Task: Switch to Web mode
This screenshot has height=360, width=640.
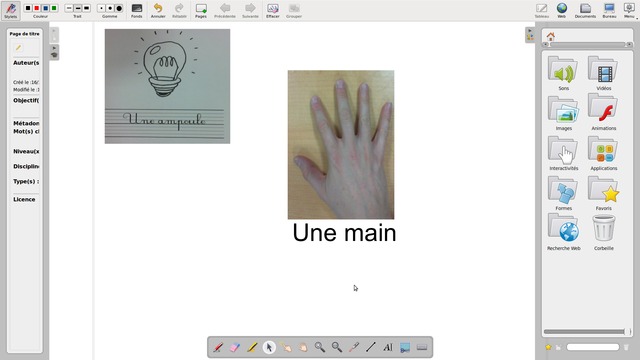Action: 562,11
